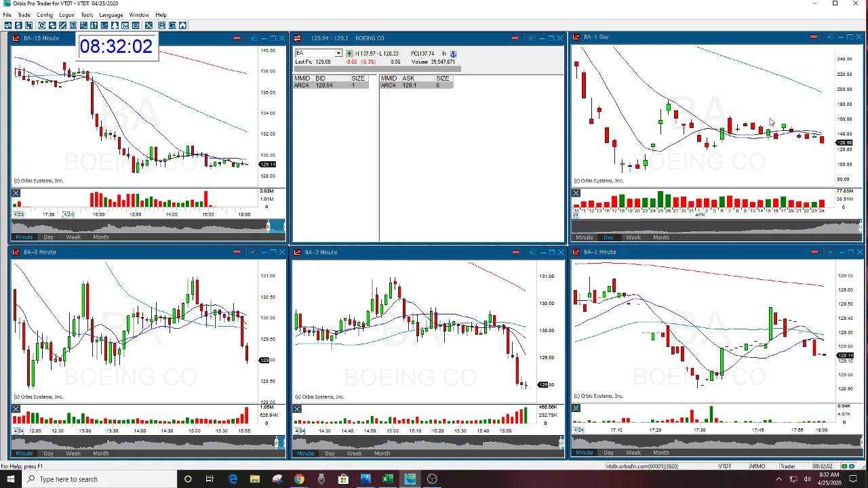The image size is (868, 488).
Task: Open the BA--1 Day window menu dropdown
Action: click(831, 37)
